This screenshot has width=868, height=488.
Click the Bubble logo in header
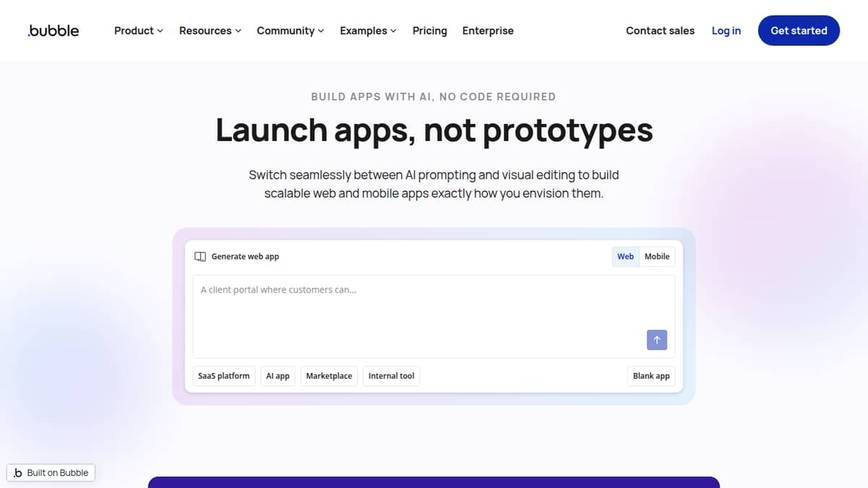point(54,30)
